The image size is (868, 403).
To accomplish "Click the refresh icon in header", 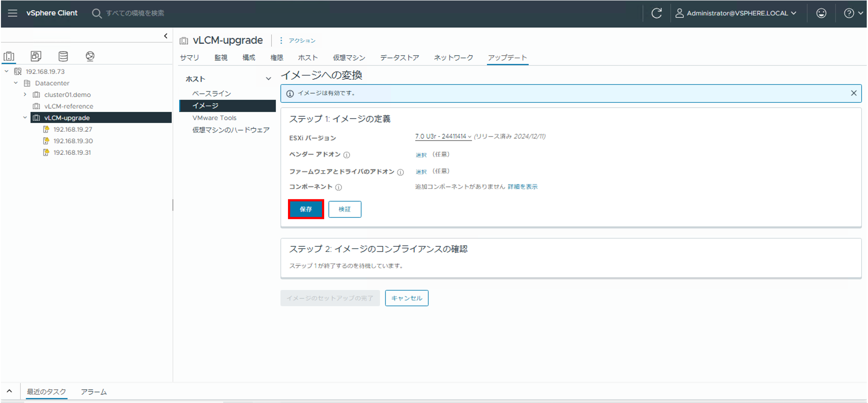I will click(x=656, y=13).
